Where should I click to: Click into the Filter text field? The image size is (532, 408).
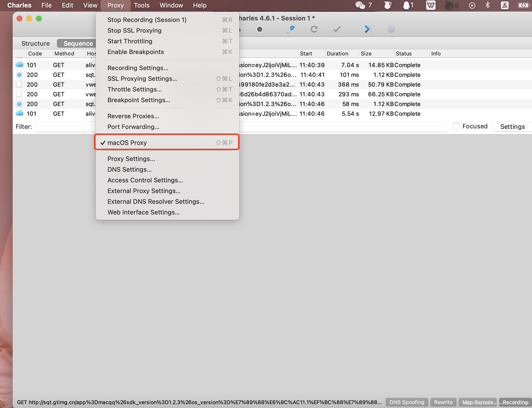pos(242,126)
